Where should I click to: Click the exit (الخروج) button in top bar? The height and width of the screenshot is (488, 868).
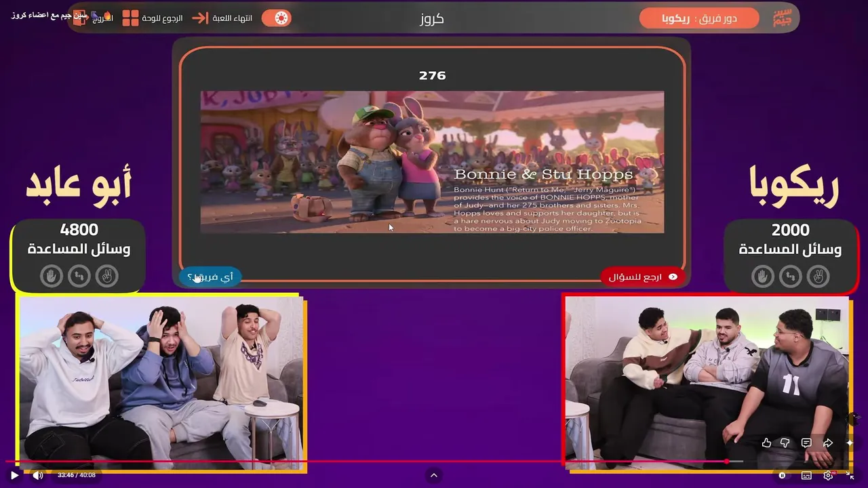[x=94, y=18]
